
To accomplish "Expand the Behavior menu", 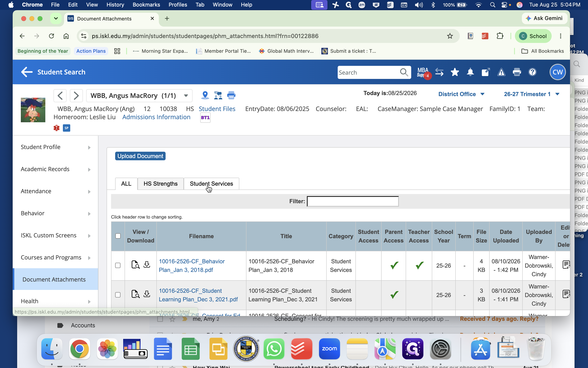I will point(56,213).
